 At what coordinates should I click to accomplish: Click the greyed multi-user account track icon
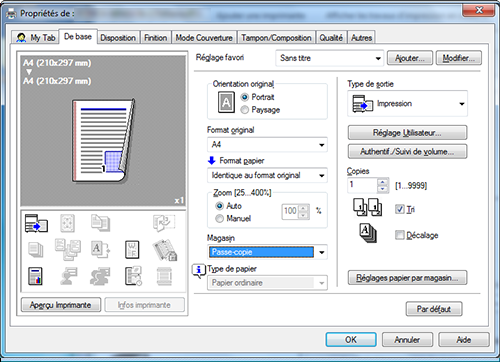pyautogui.click(x=100, y=276)
